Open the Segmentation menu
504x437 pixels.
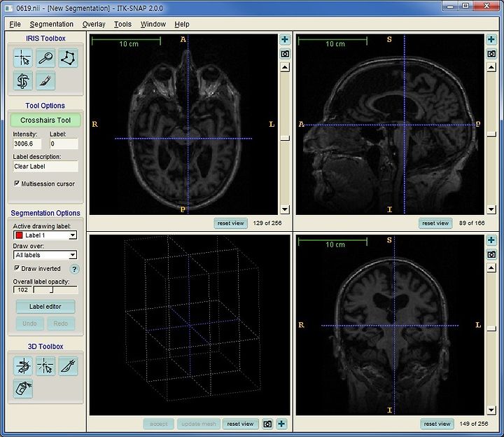(x=51, y=24)
